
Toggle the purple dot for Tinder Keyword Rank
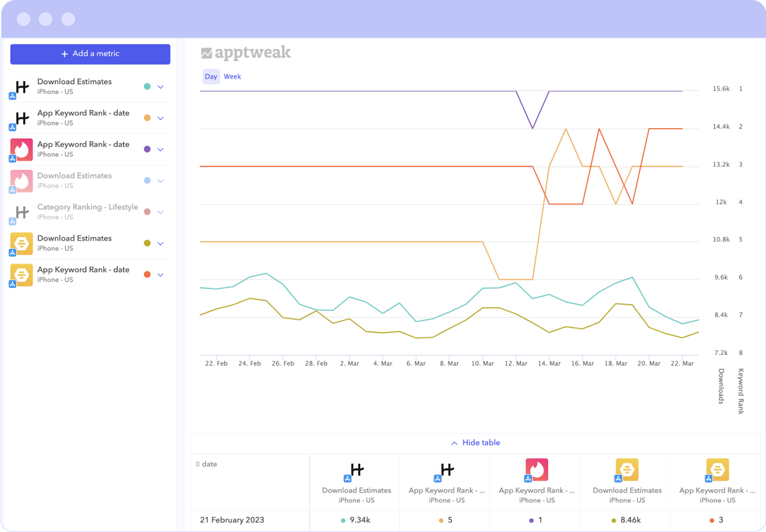147,149
